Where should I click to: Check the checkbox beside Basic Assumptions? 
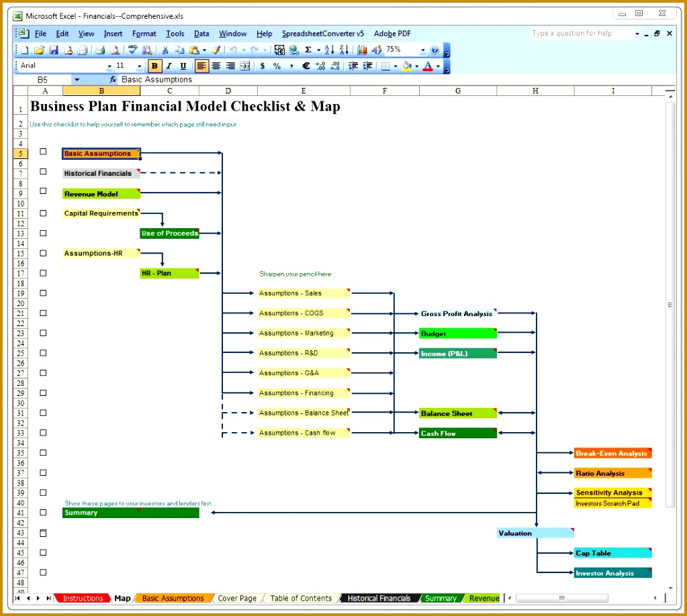(x=42, y=151)
